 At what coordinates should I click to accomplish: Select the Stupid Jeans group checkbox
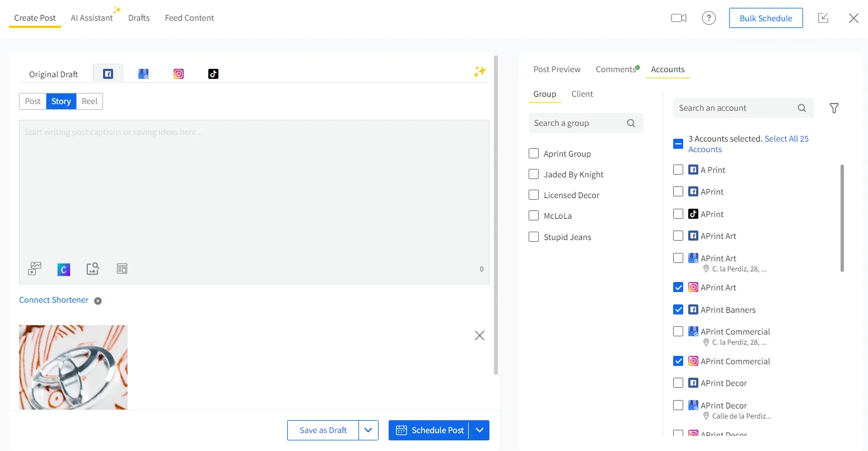[x=534, y=237]
